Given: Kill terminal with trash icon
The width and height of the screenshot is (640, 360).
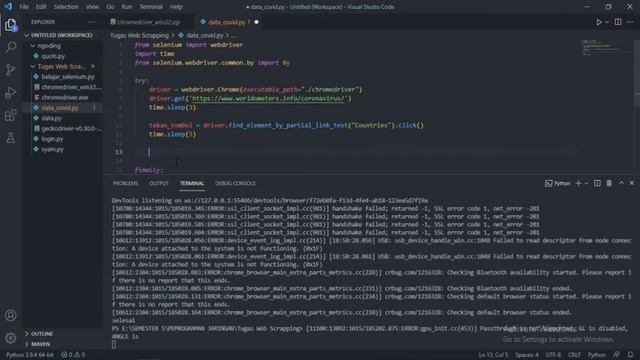Looking at the screenshot, I should tap(609, 183).
